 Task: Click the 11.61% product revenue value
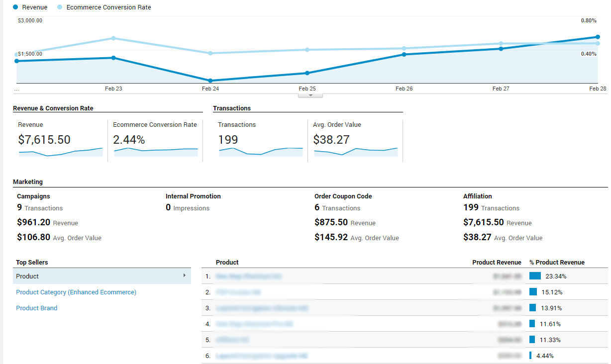[x=551, y=324]
